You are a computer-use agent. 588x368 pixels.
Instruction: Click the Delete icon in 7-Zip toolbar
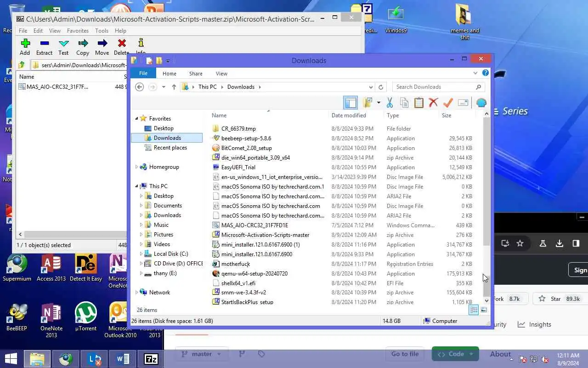[121, 44]
